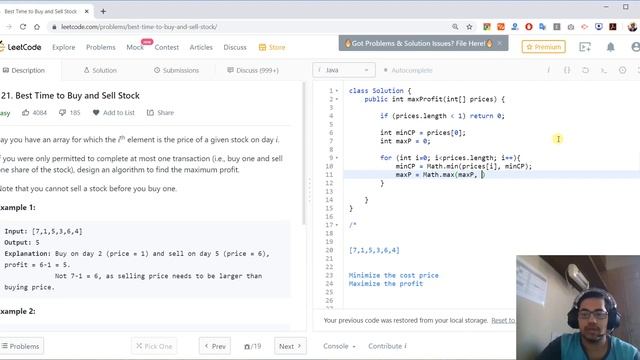Click the red Opera-style extension icon
The width and height of the screenshot is (640, 360).
pos(529,27)
